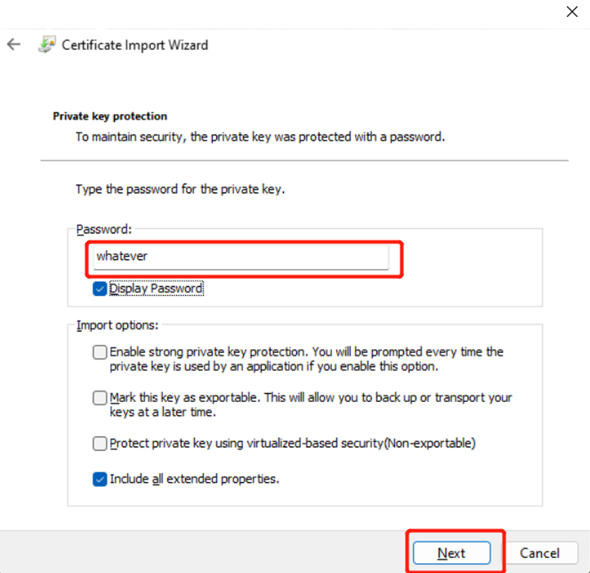590x573 pixels.
Task: Click the 'Private key protection' heading
Action: click(110, 116)
